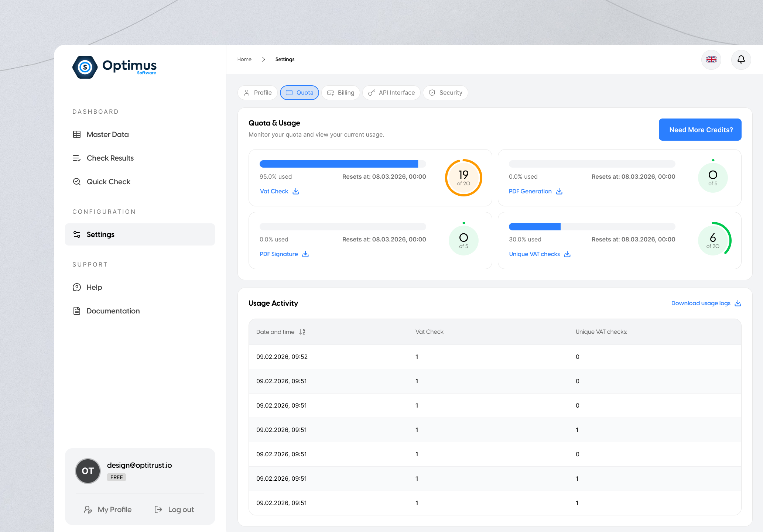Switch to the Billing tab
The image size is (763, 532).
(341, 93)
